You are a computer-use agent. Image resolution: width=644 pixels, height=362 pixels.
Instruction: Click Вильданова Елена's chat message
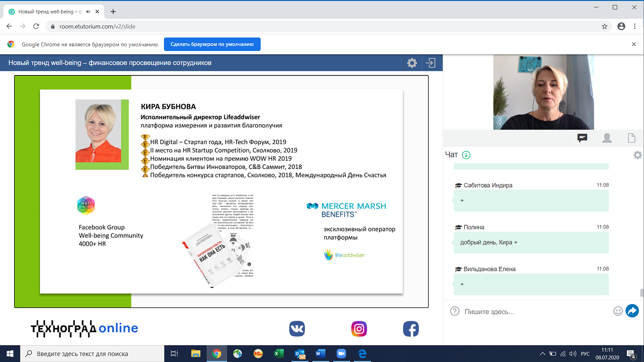tap(531, 284)
